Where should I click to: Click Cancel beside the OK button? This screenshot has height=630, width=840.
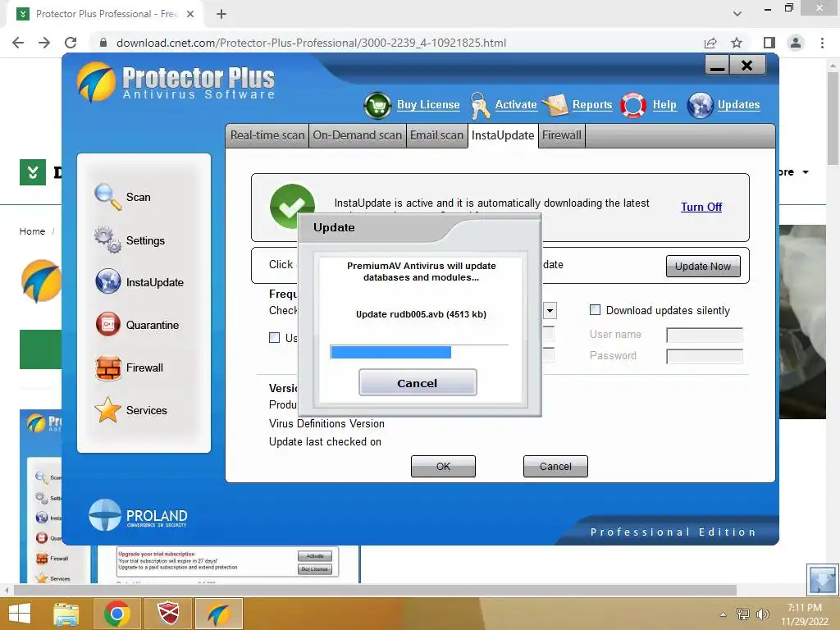click(555, 466)
